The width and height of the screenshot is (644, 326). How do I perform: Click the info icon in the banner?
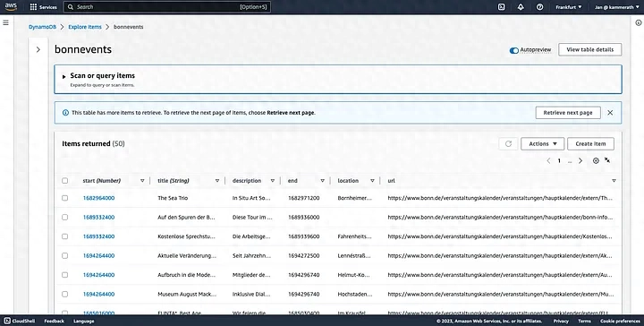click(65, 113)
